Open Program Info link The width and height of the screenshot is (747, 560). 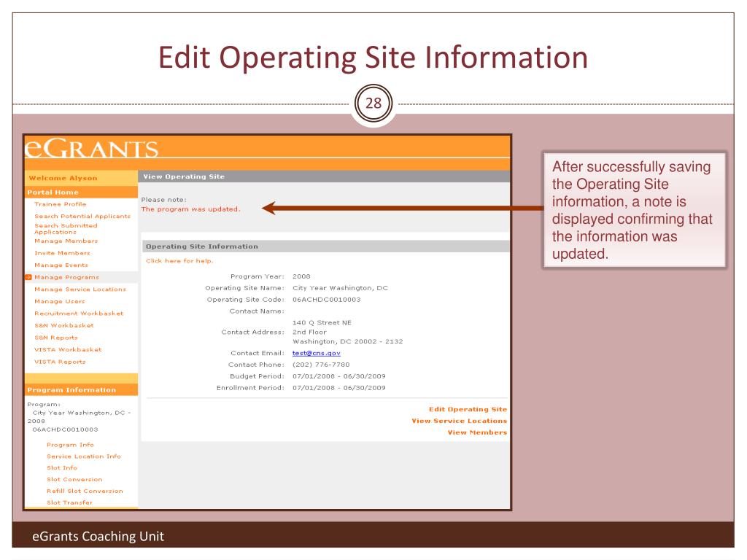coord(71,445)
